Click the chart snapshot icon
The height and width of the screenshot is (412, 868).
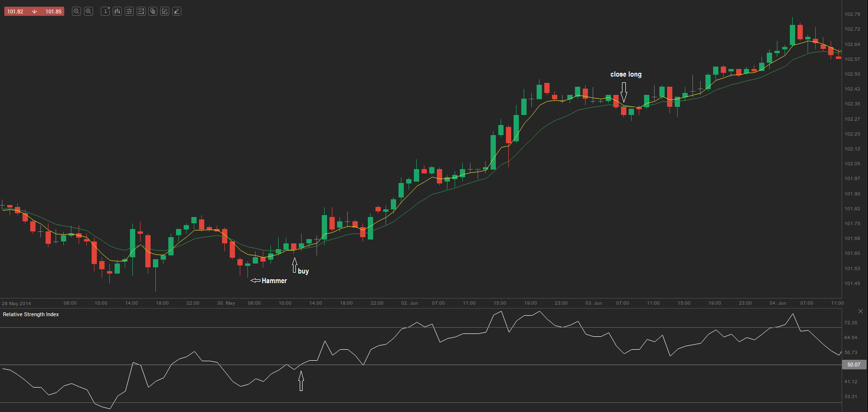[141, 11]
